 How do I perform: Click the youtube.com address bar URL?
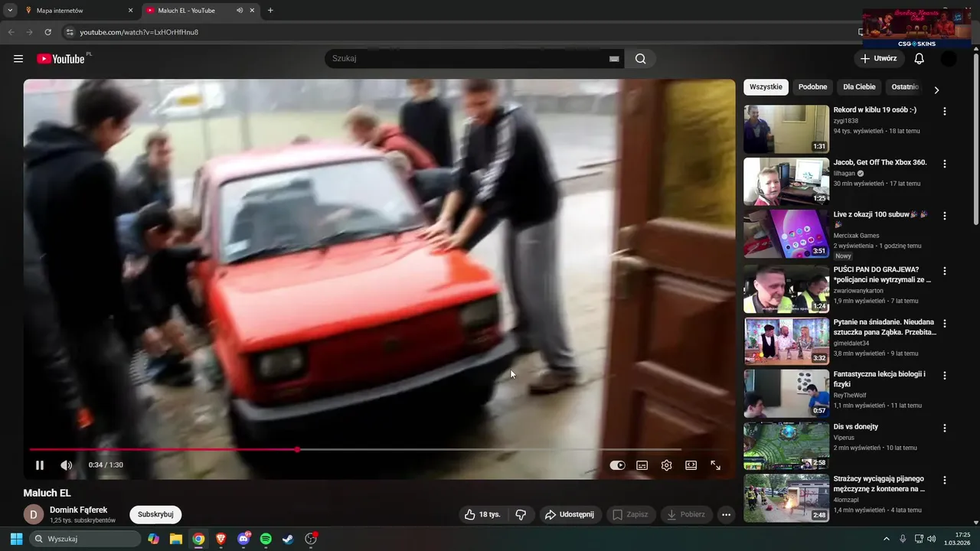click(139, 32)
